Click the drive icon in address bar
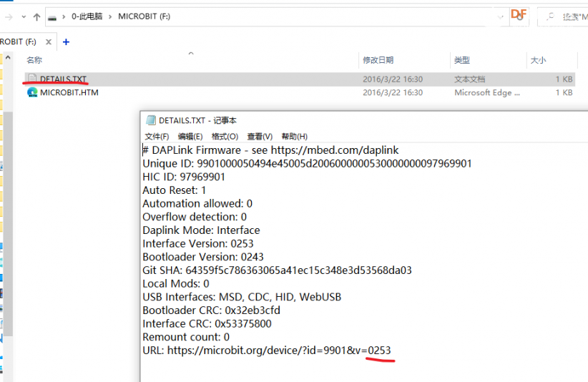 click(52, 18)
